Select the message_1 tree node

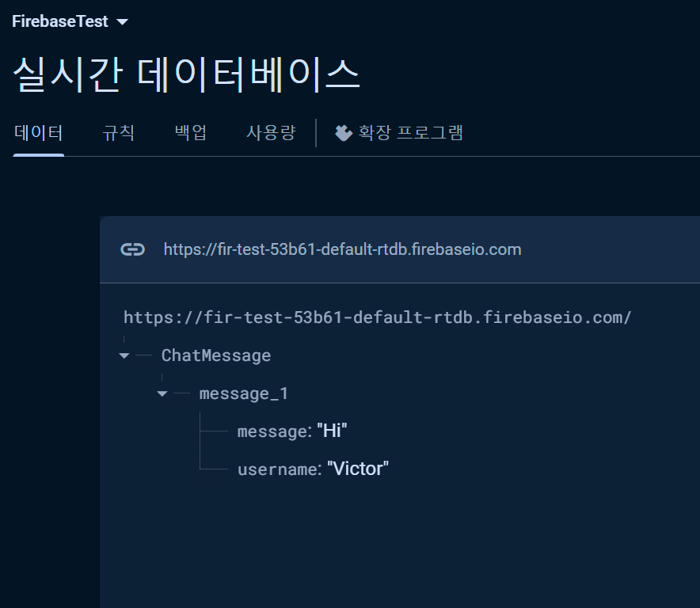[x=243, y=393]
